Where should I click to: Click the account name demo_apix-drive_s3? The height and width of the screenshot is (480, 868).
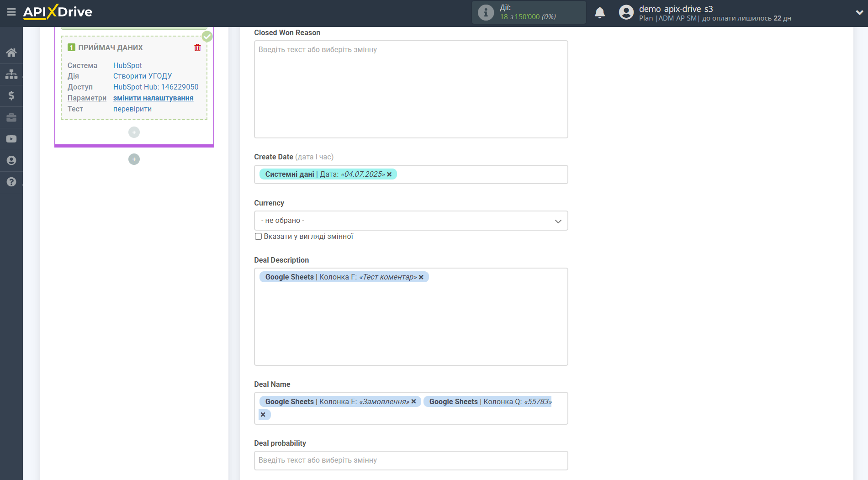tap(676, 9)
